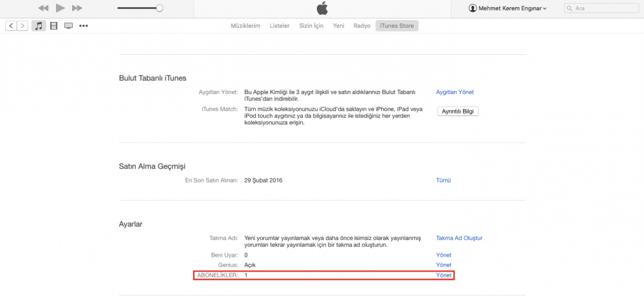
Task: Open the Tümü purchase history link
Action: 444,180
